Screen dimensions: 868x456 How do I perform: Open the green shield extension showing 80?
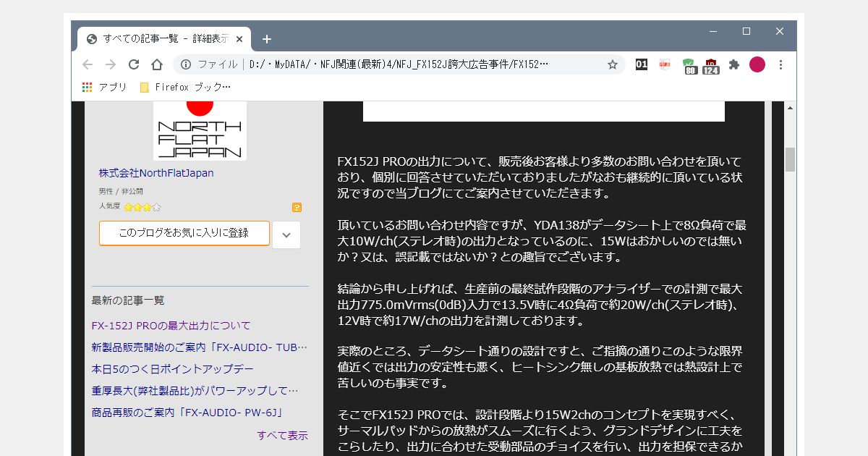[x=689, y=65]
